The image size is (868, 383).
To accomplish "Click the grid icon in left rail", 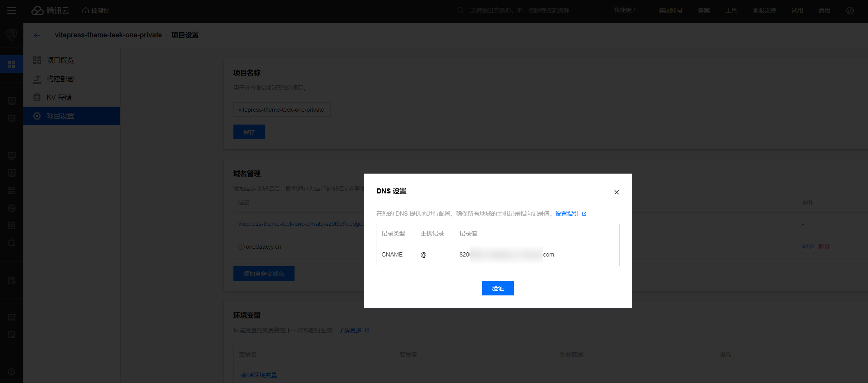I will click(x=12, y=64).
